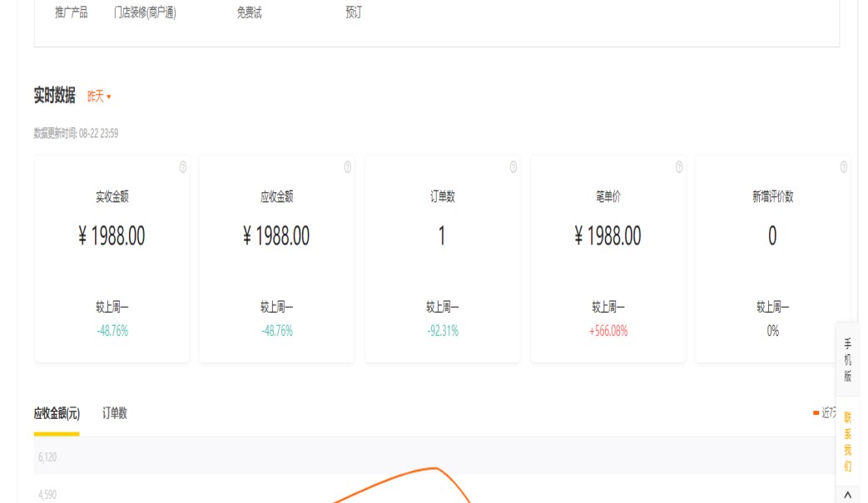Open the 手机版 side panel button
The height and width of the screenshot is (503, 868).
pyautogui.click(x=848, y=359)
